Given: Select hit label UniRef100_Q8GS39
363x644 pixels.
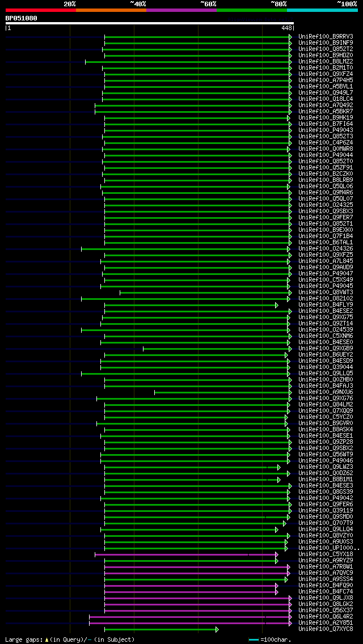Looking at the screenshot, I should (x=326, y=492).
